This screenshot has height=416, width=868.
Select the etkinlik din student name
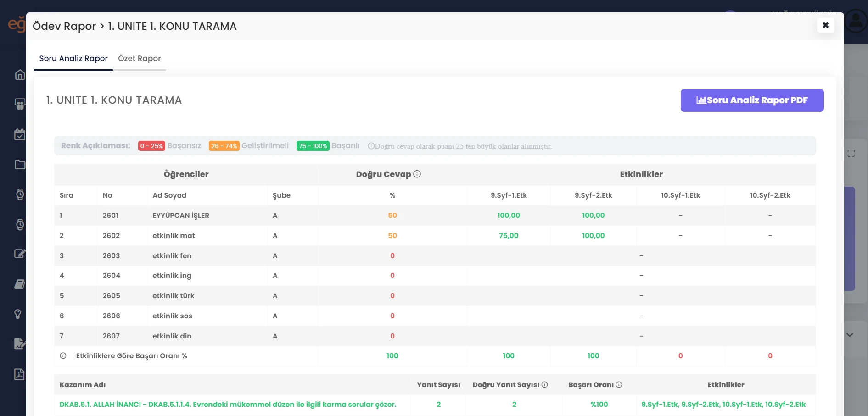click(172, 336)
